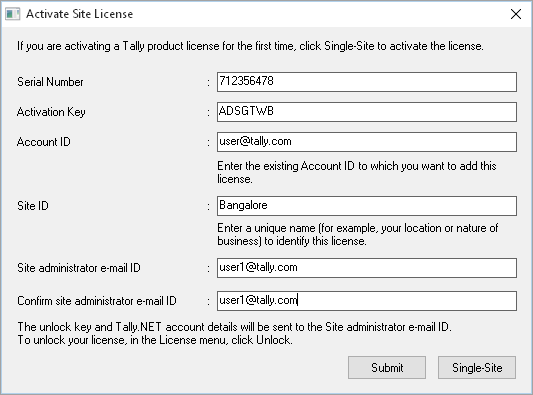Submit the site license activation form
This screenshot has width=533, height=395.
coord(387,367)
